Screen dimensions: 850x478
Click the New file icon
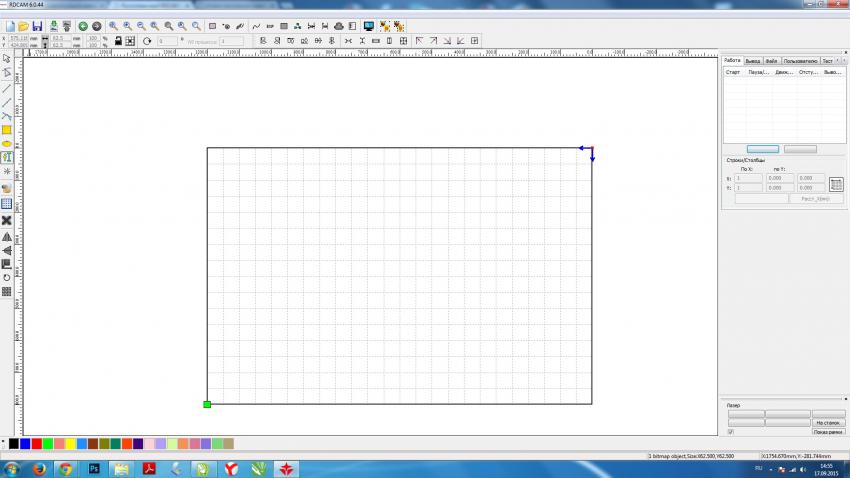[x=8, y=25]
